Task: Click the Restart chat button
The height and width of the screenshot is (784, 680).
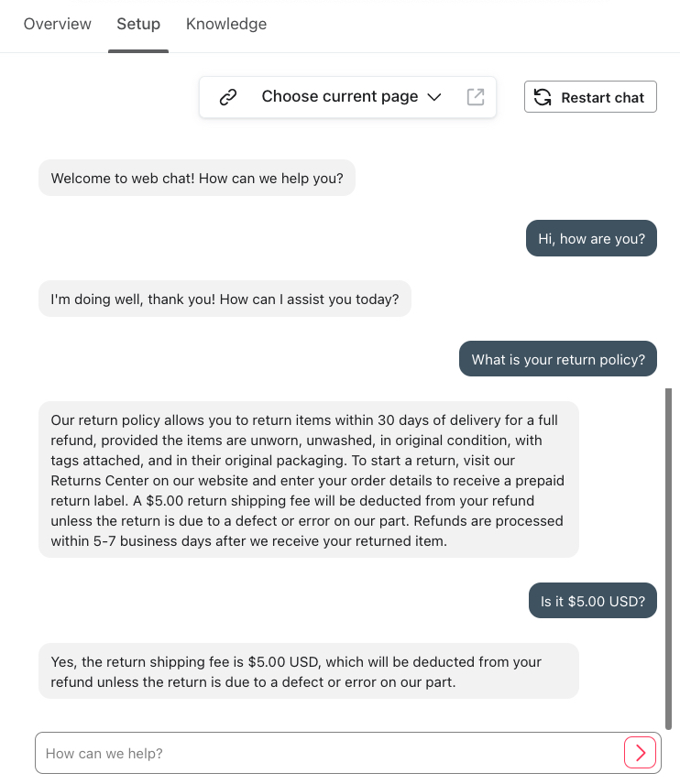Action: 590,96
